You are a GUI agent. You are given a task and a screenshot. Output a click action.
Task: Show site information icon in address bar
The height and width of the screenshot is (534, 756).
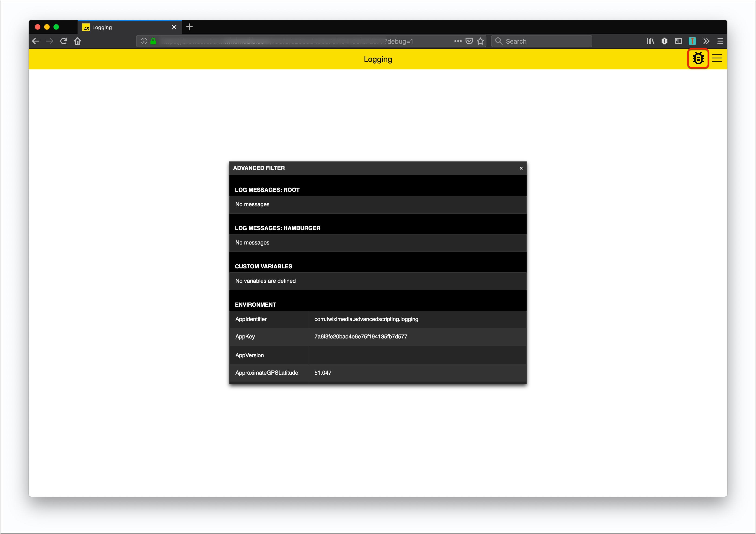[x=144, y=41]
